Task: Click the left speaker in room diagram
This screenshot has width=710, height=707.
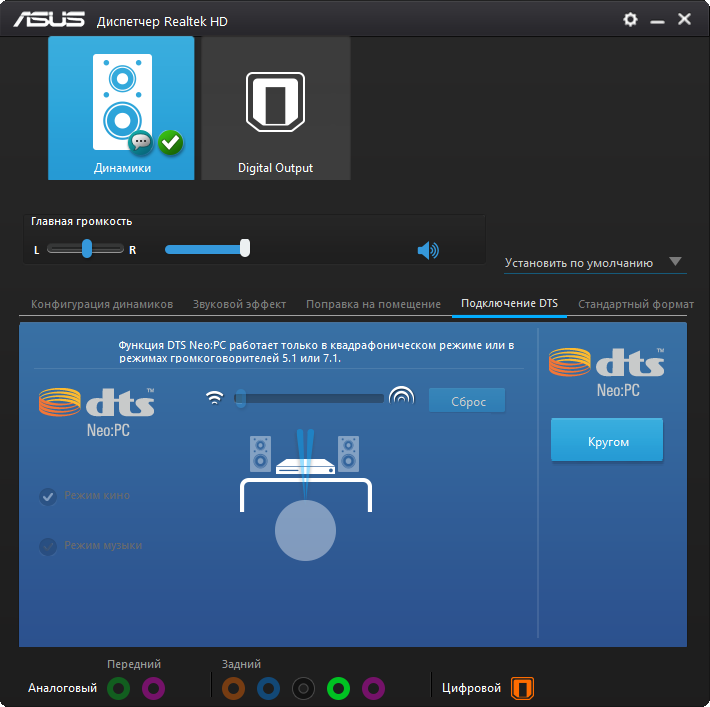Action: pyautogui.click(x=260, y=454)
